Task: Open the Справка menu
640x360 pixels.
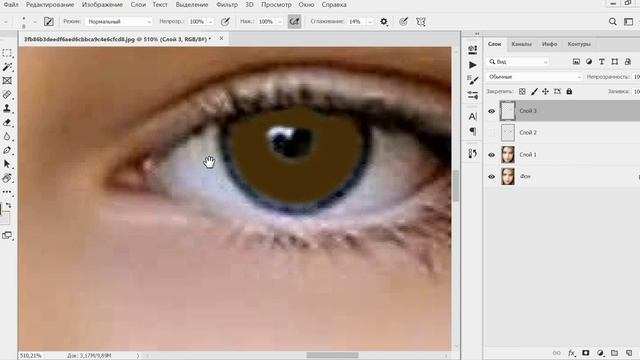Action: [334, 4]
